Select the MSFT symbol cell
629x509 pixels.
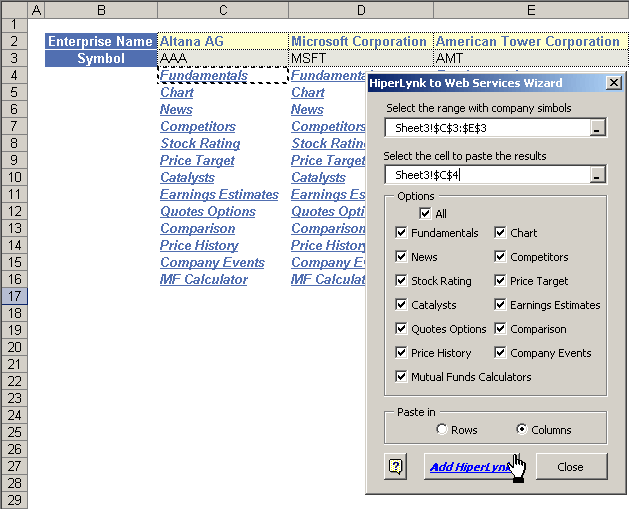pyautogui.click(x=361, y=58)
